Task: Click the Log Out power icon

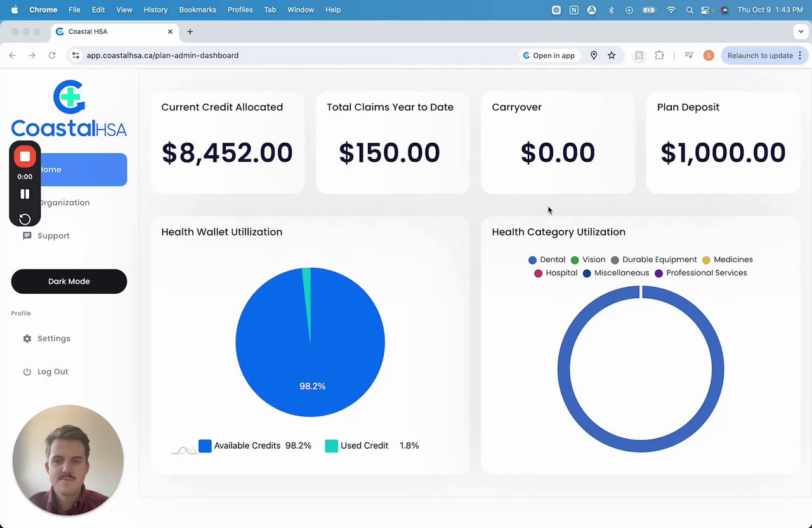Action: pyautogui.click(x=27, y=372)
